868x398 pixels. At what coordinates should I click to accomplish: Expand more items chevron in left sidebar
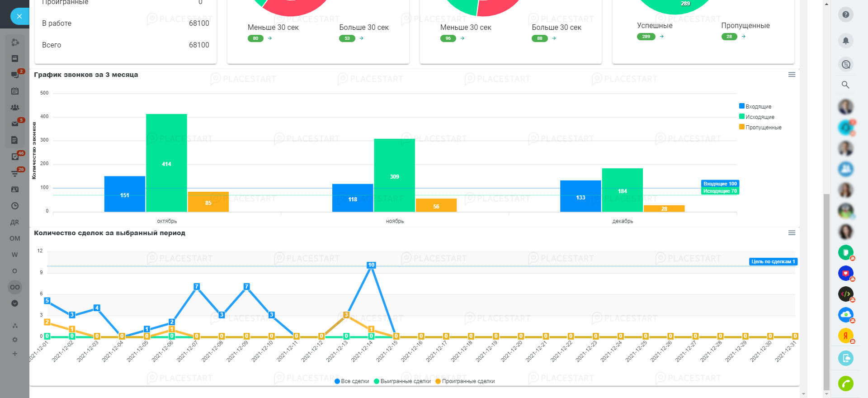point(15,303)
